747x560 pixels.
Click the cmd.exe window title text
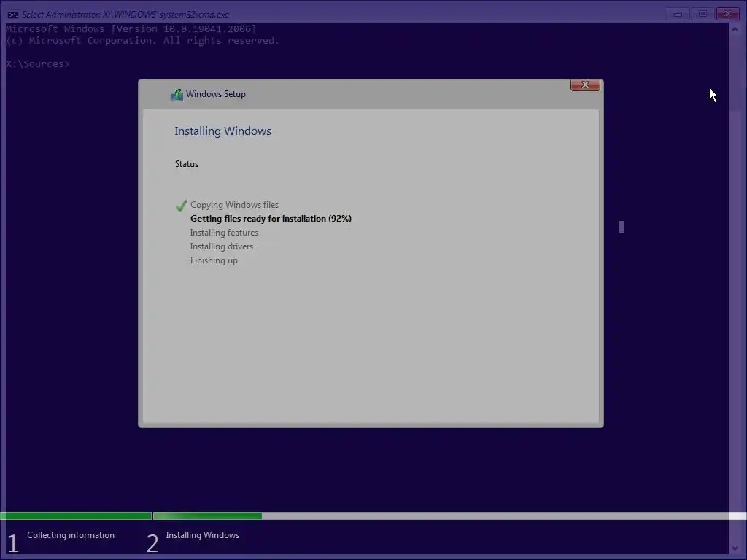(125, 15)
